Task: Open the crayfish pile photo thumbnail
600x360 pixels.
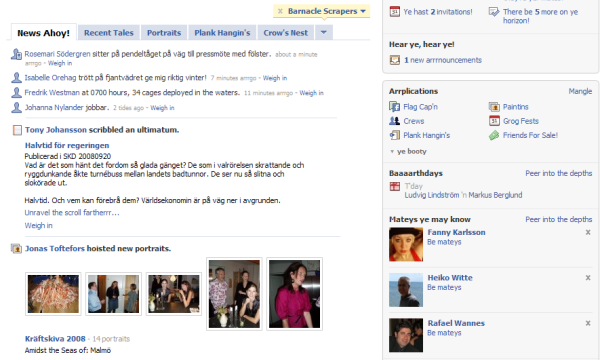Action: pos(53,294)
